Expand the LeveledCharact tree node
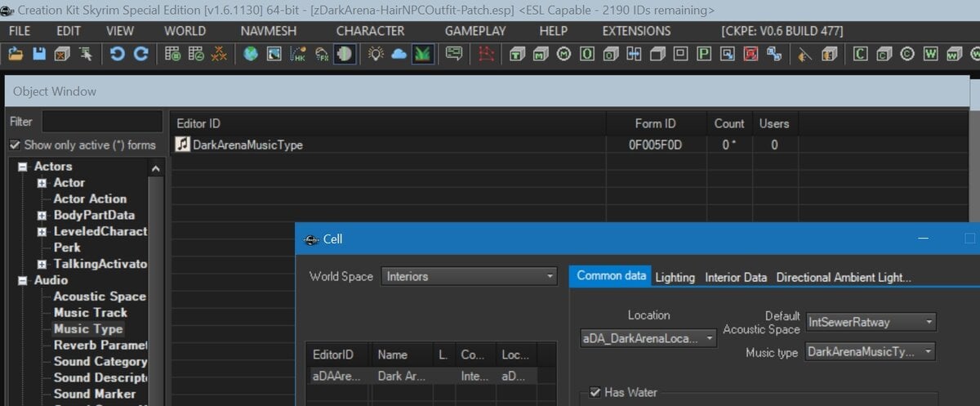980x406 pixels. (42, 232)
